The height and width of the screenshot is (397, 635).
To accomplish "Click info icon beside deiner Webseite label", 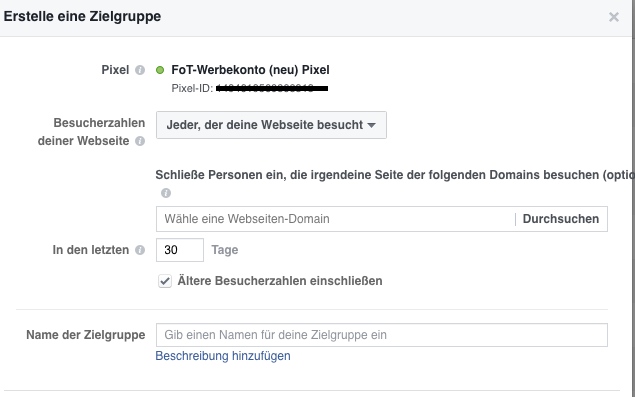I will click(140, 141).
